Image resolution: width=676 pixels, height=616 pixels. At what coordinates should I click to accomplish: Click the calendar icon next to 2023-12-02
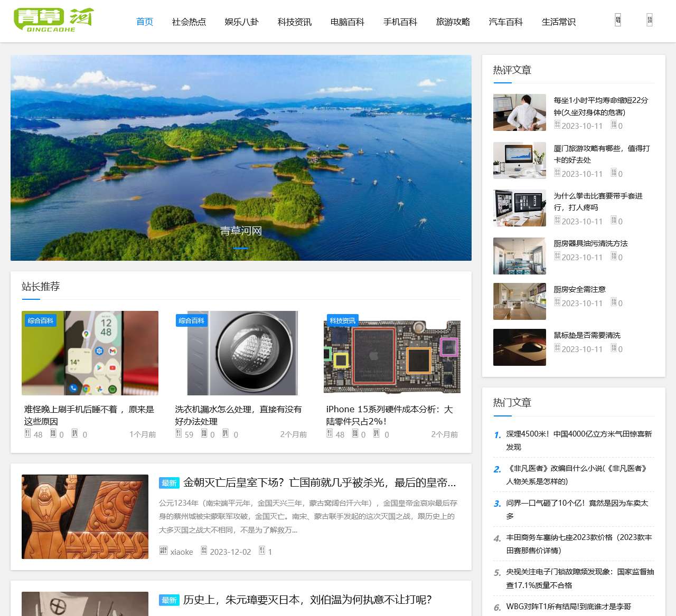[x=203, y=551]
